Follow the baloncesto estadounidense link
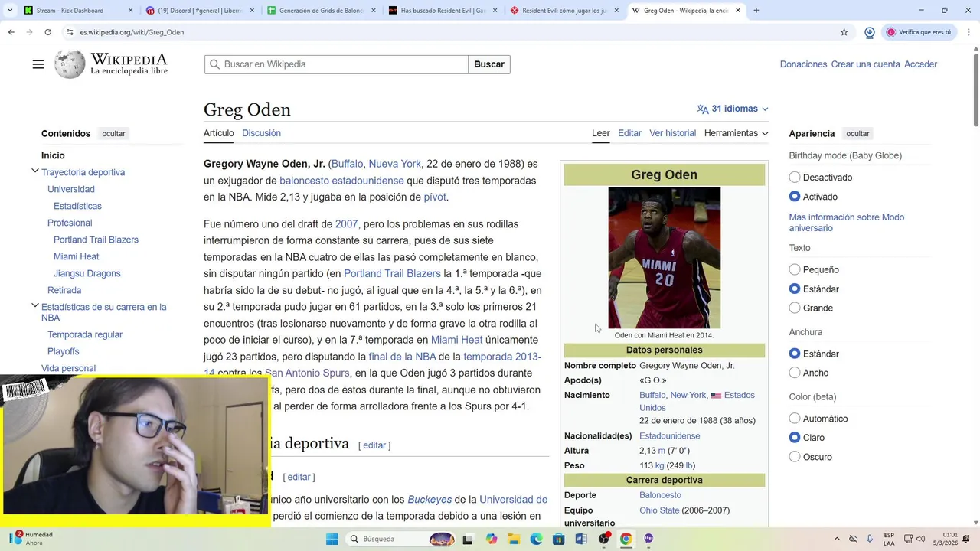The image size is (980, 551). coord(341,181)
